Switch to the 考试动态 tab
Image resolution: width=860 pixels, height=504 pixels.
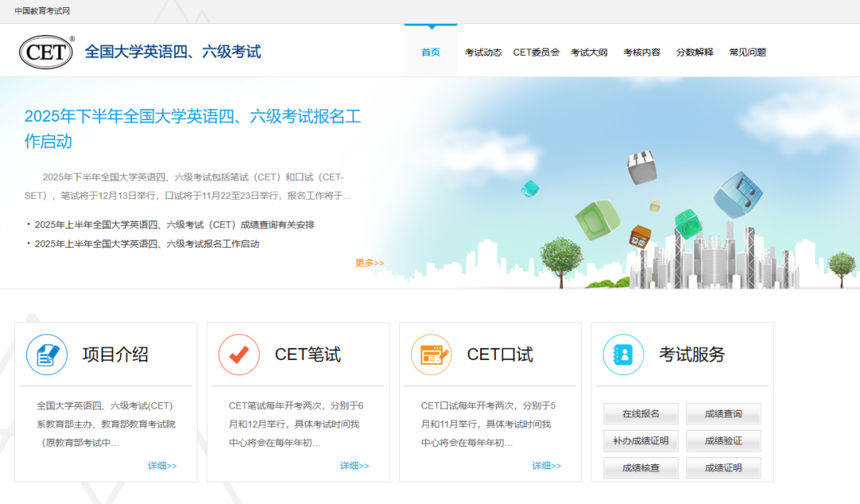tap(482, 52)
